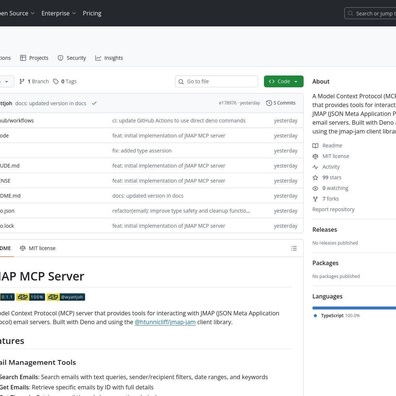Screen dimensions: 396x396
Task: Click the commit status checkmark icon
Action: click(94, 103)
